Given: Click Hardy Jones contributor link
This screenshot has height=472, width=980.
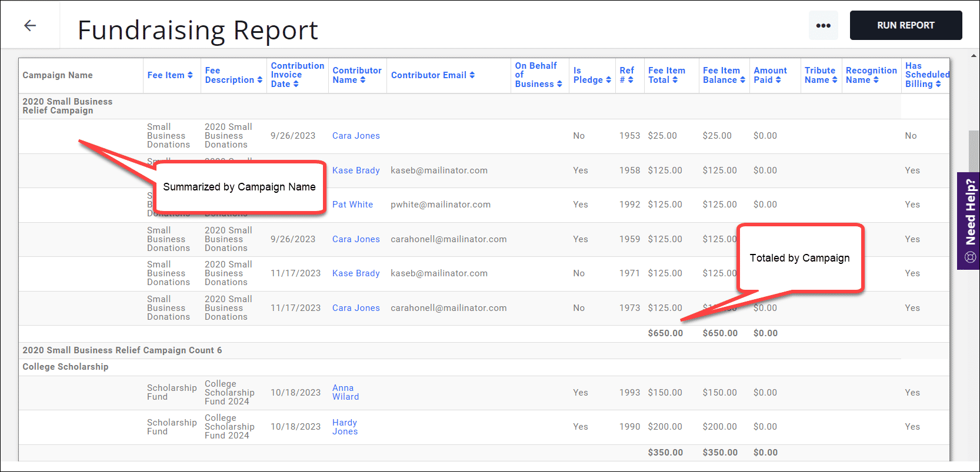Looking at the screenshot, I should tap(345, 427).
